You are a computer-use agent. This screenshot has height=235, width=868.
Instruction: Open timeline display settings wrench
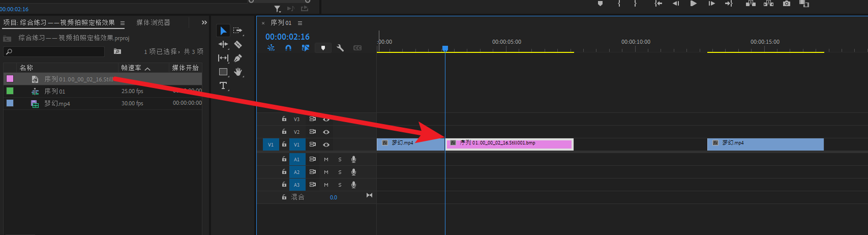[x=340, y=48]
